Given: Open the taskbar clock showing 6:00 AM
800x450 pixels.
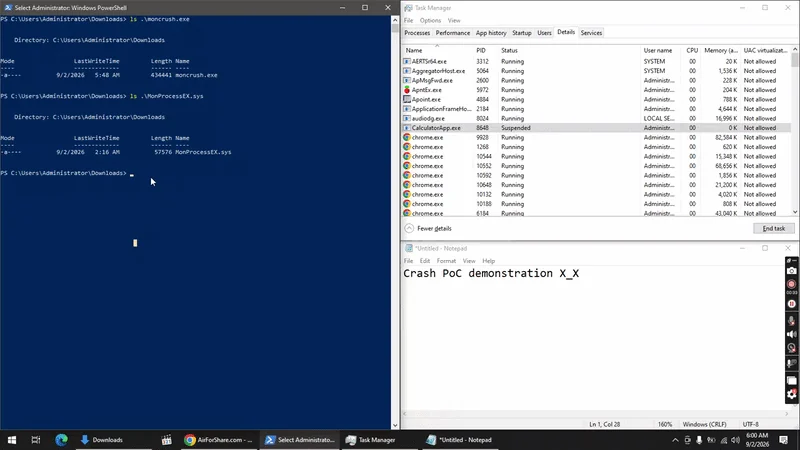Looking at the screenshot, I should (757, 440).
